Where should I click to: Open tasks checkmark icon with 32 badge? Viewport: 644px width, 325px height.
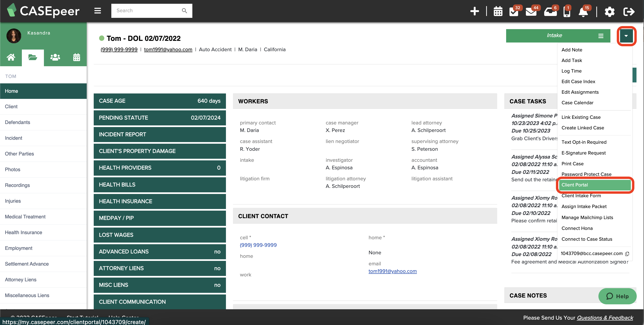(514, 12)
